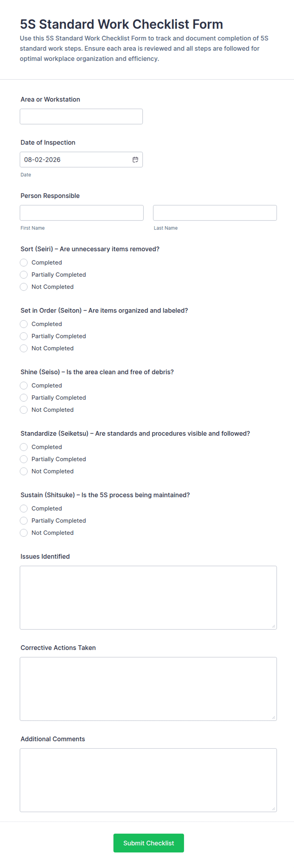Click the Corrective Actions Taken text area
The width and height of the screenshot is (294, 868).
click(x=148, y=689)
